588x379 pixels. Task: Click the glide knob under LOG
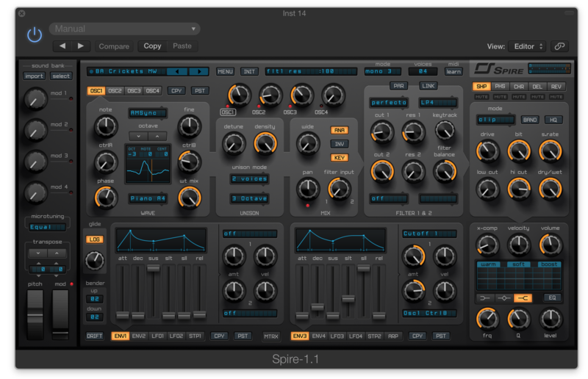[95, 260]
